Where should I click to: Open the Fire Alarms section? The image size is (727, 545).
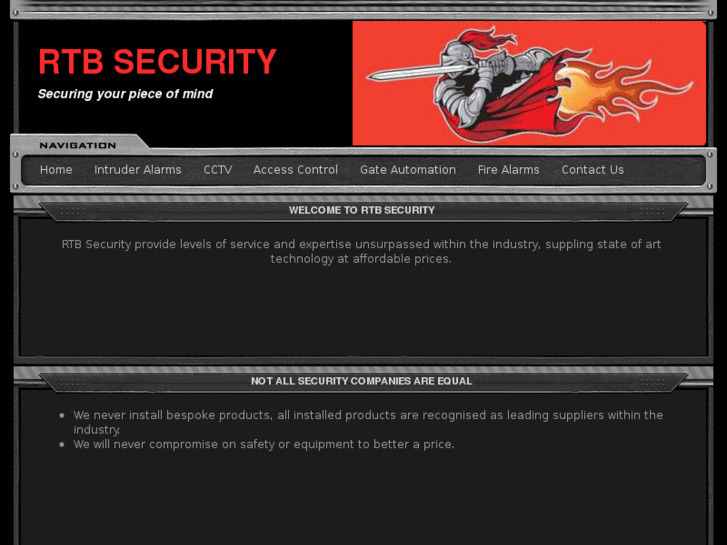click(x=509, y=170)
